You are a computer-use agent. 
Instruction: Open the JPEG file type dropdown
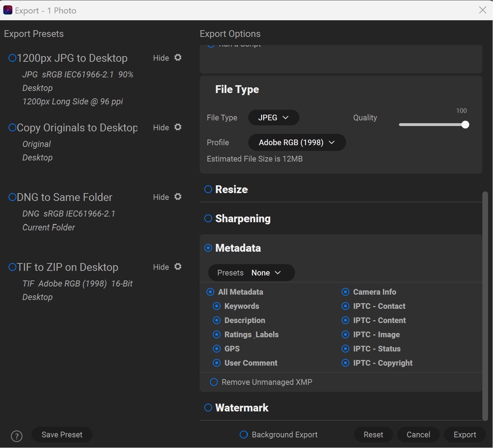click(273, 118)
